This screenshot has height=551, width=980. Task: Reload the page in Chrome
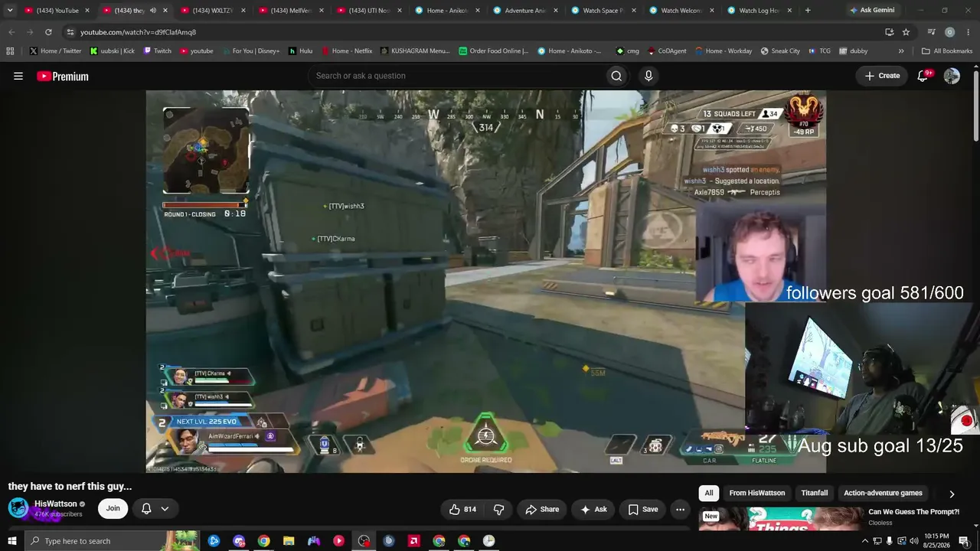click(x=48, y=32)
